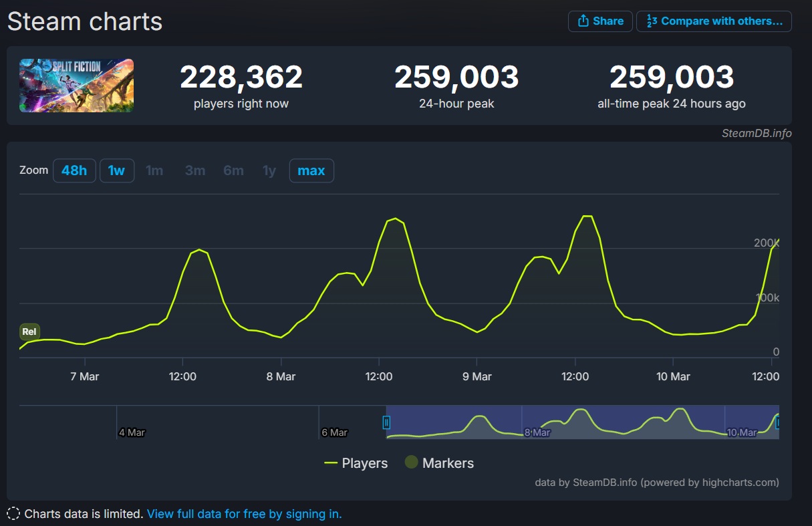Click the 6 Mar navigator label
The height and width of the screenshot is (526, 812).
pos(334,432)
